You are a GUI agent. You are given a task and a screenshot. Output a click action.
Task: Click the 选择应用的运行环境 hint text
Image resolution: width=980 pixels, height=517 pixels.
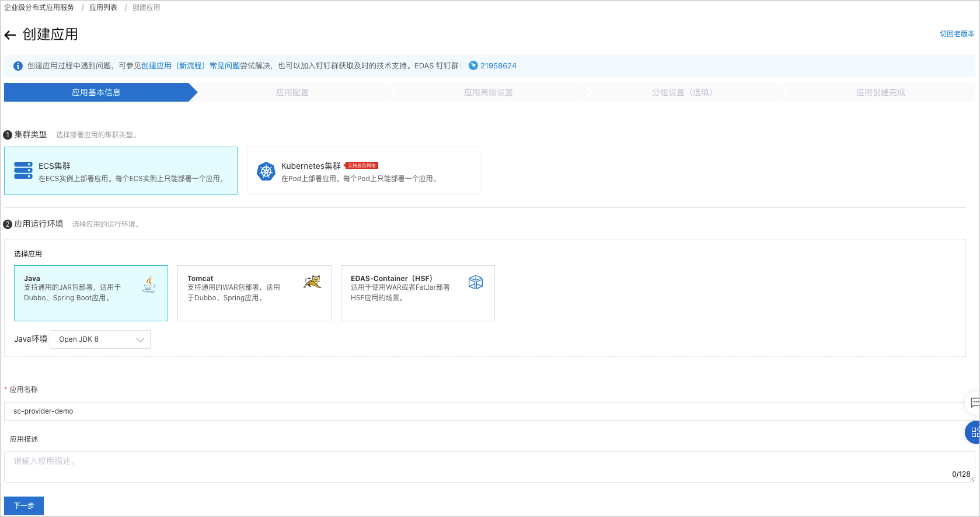tap(106, 224)
